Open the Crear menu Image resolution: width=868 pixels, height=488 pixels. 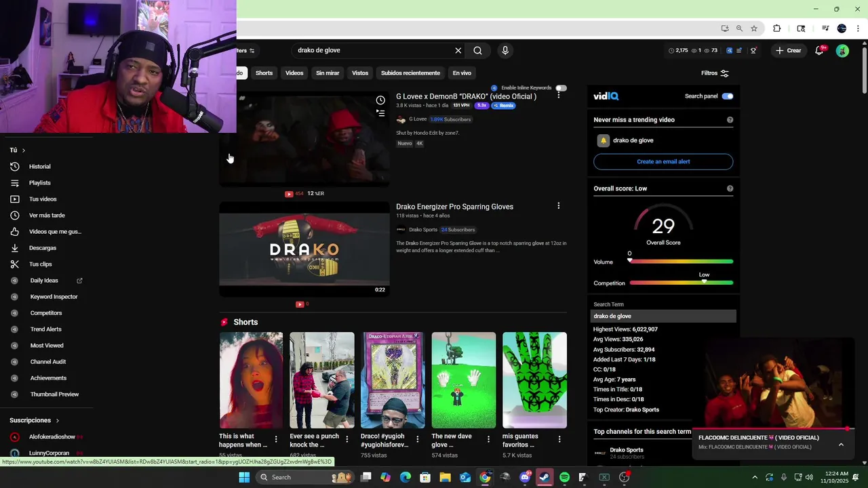coord(789,50)
